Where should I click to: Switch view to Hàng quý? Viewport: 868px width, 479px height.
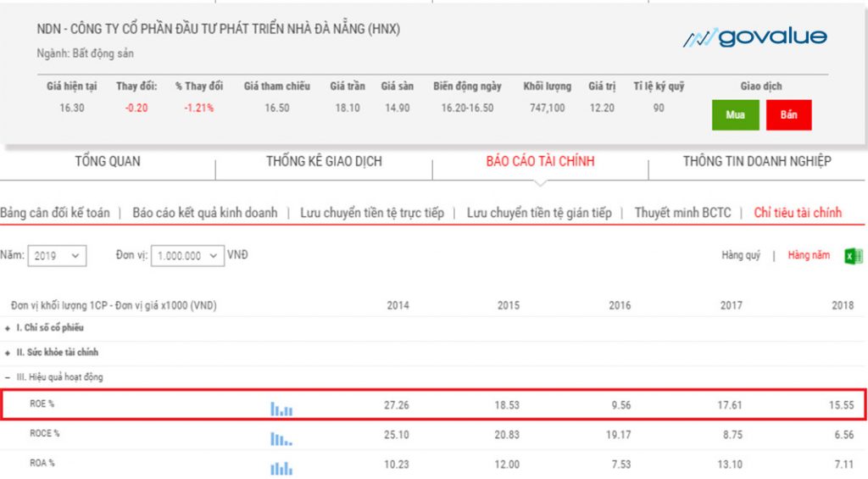click(x=741, y=255)
